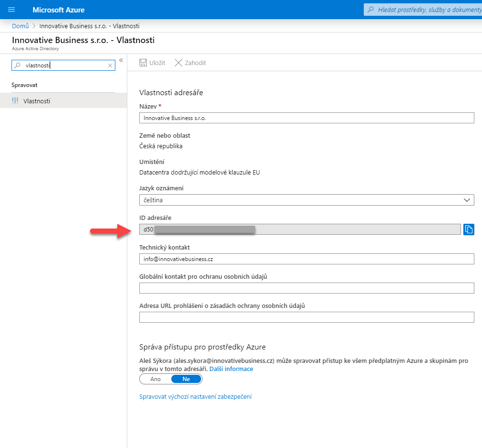Copy the directory ID with the copy icon
The image size is (482, 448).
[x=469, y=229]
